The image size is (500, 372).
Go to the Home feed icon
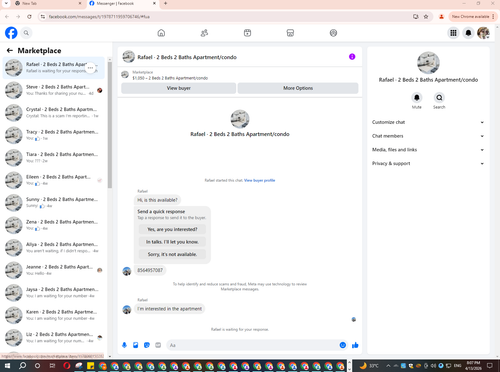(161, 33)
